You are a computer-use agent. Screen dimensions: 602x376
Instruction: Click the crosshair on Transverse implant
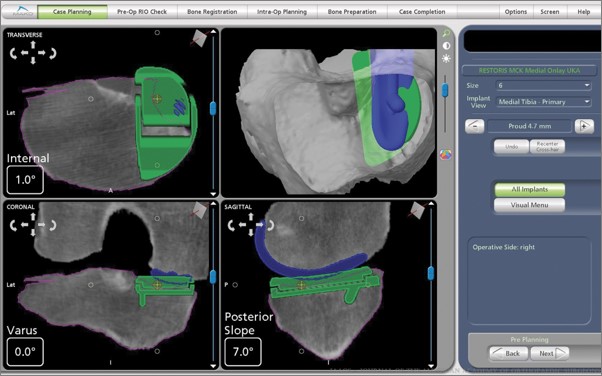pos(157,99)
